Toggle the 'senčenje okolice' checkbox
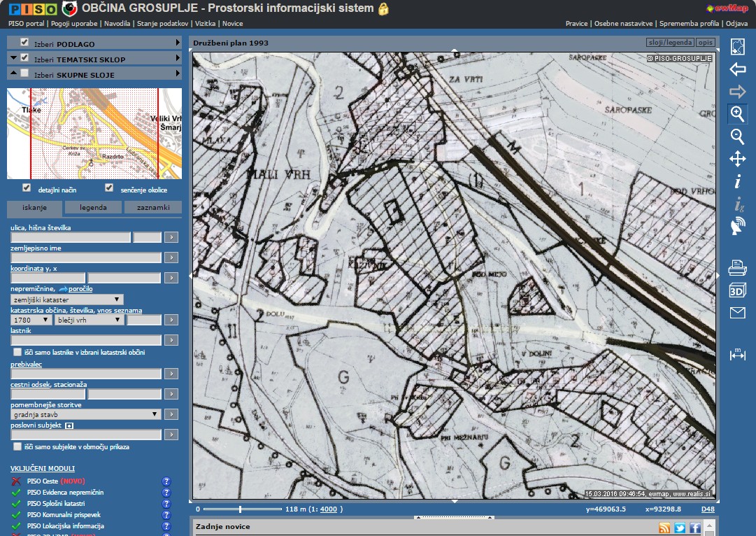 pos(109,188)
